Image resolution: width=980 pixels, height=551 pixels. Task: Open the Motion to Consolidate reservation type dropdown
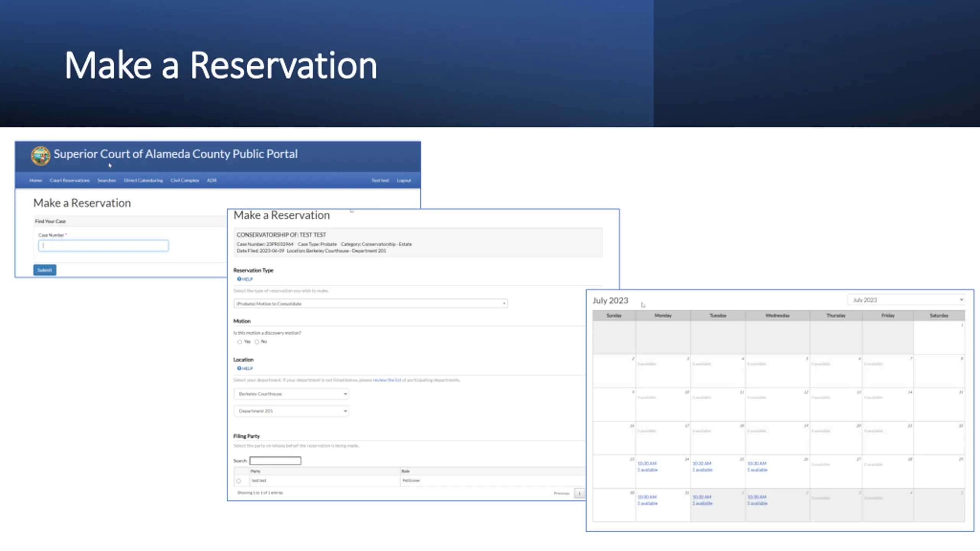click(371, 304)
